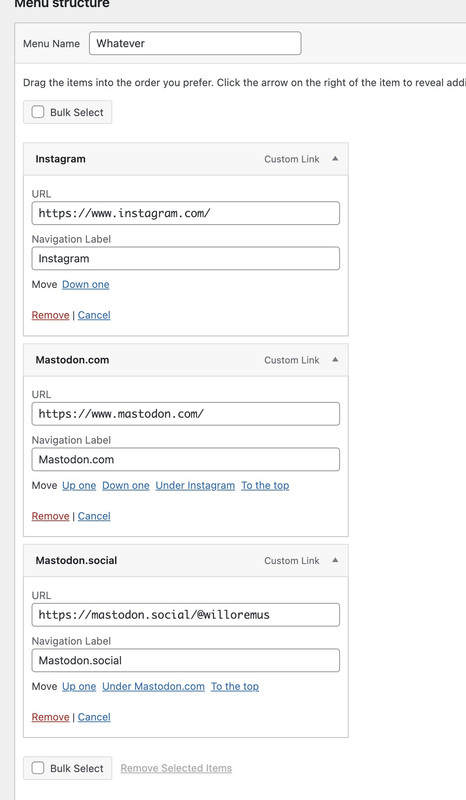Move Mastodon.com To the top

pos(265,486)
